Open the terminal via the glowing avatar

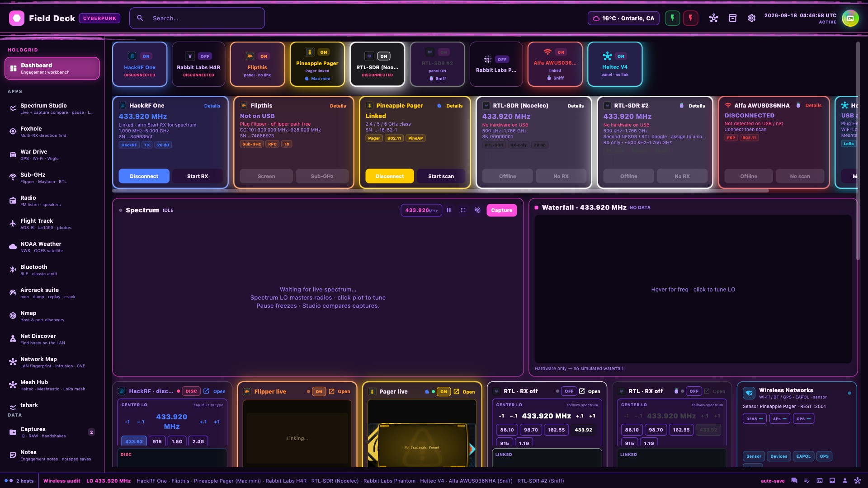(x=850, y=18)
